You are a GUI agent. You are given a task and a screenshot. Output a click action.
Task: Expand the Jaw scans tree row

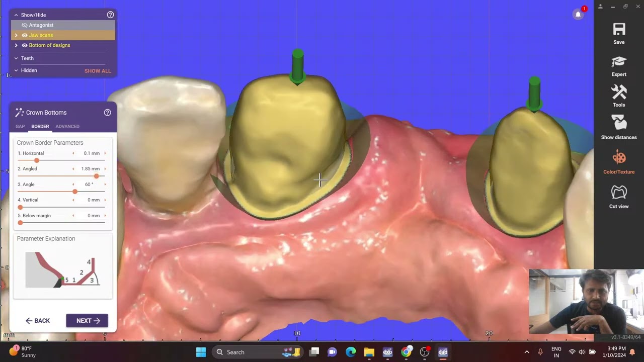[16, 35]
